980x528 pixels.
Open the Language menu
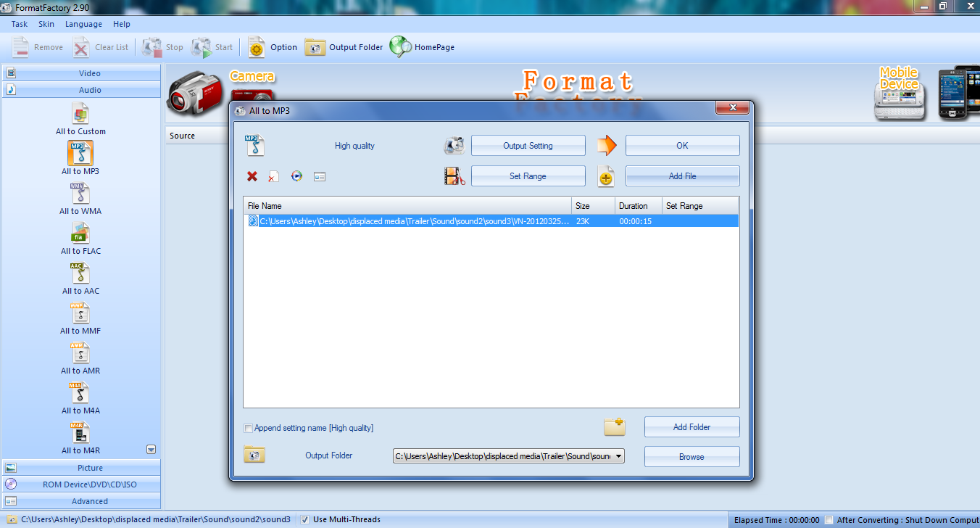[x=83, y=24]
